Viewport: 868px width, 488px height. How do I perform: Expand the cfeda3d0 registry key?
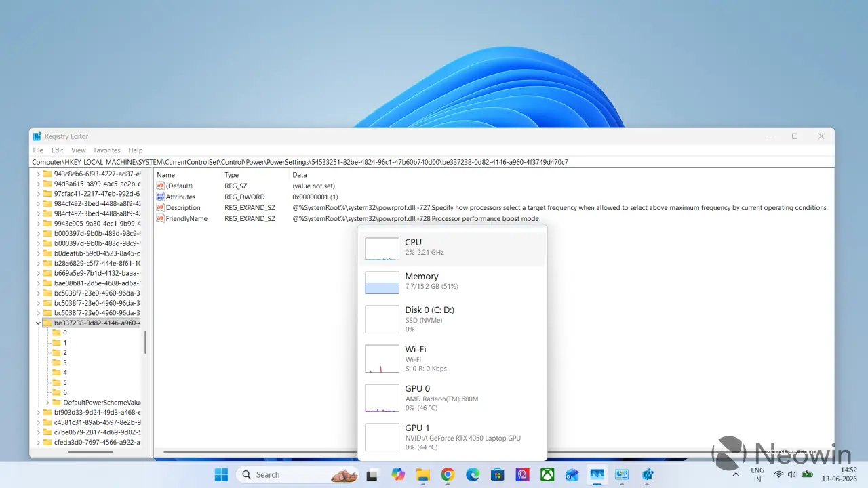tap(39, 442)
